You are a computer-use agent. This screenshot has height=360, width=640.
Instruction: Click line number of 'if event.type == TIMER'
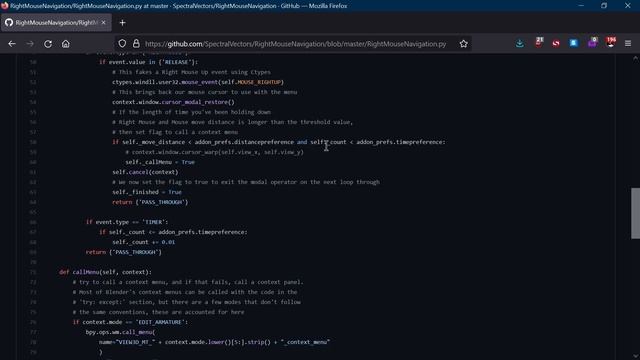click(33, 222)
